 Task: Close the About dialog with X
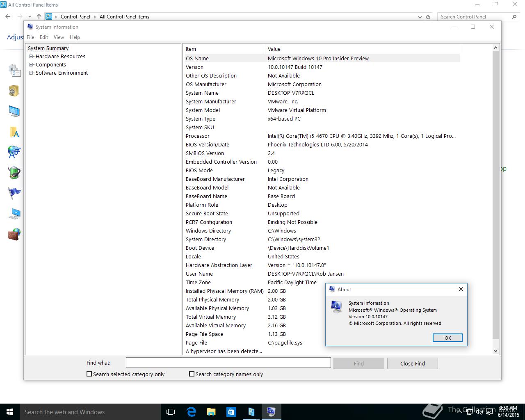461,289
